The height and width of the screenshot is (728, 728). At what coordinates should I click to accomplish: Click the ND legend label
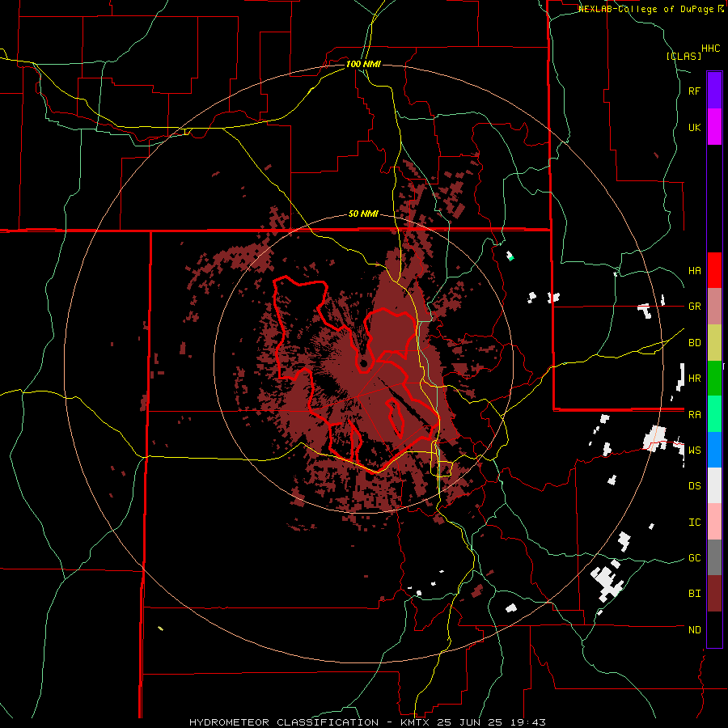coord(694,630)
